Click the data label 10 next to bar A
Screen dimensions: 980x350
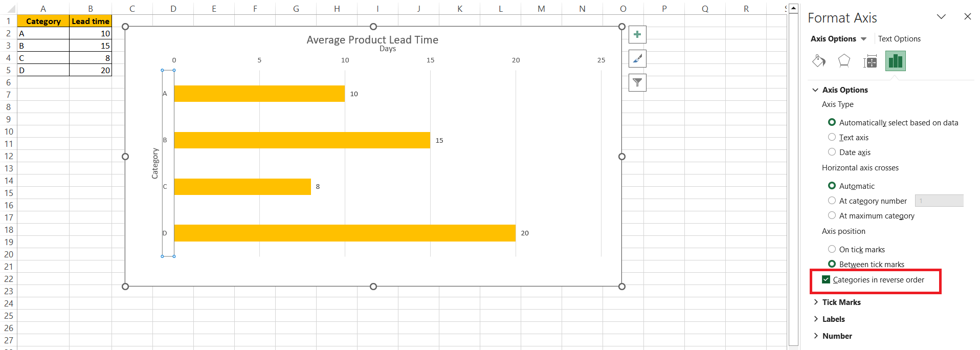click(x=354, y=94)
